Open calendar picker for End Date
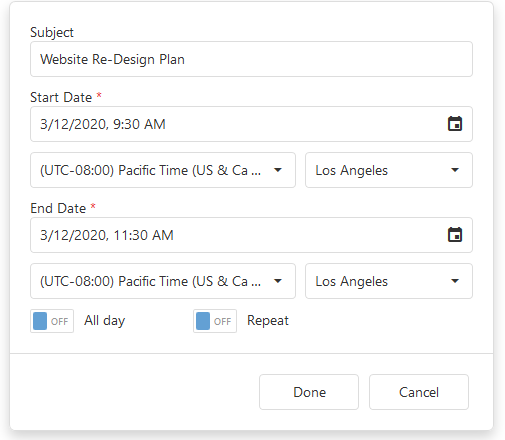505x440 pixels. [x=455, y=235]
